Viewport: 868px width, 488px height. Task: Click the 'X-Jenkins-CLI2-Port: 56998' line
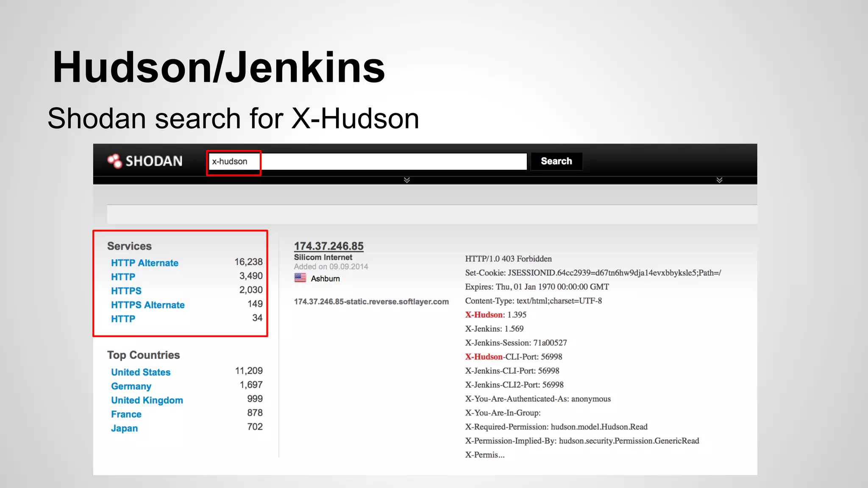tap(514, 384)
